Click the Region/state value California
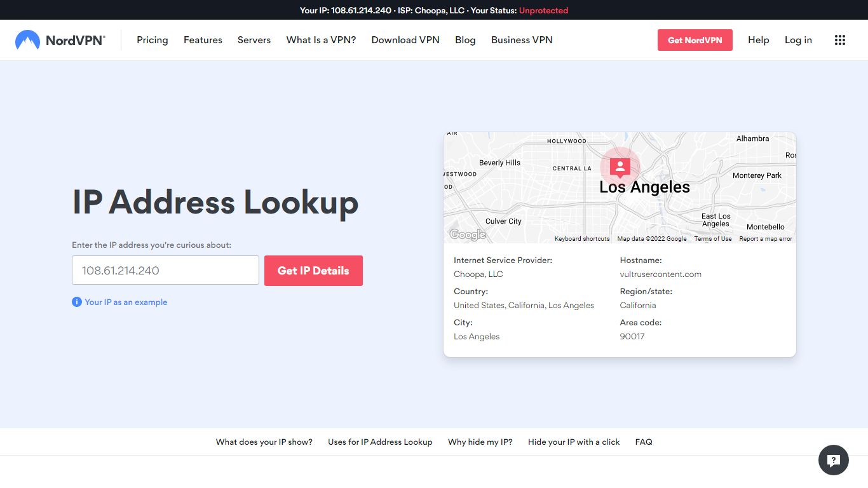This screenshot has width=868, height=488. click(638, 306)
